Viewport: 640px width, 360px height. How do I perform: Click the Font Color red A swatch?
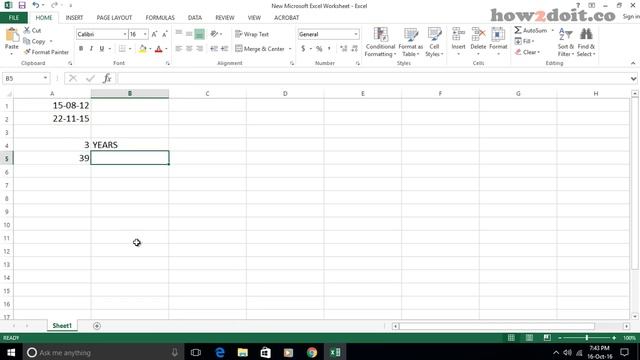coord(159,49)
